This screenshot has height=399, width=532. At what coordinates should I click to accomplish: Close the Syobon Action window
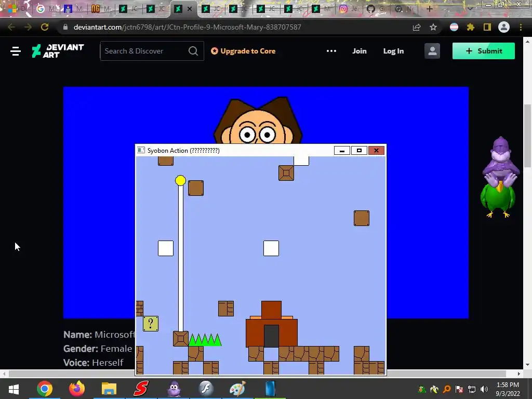click(x=376, y=150)
